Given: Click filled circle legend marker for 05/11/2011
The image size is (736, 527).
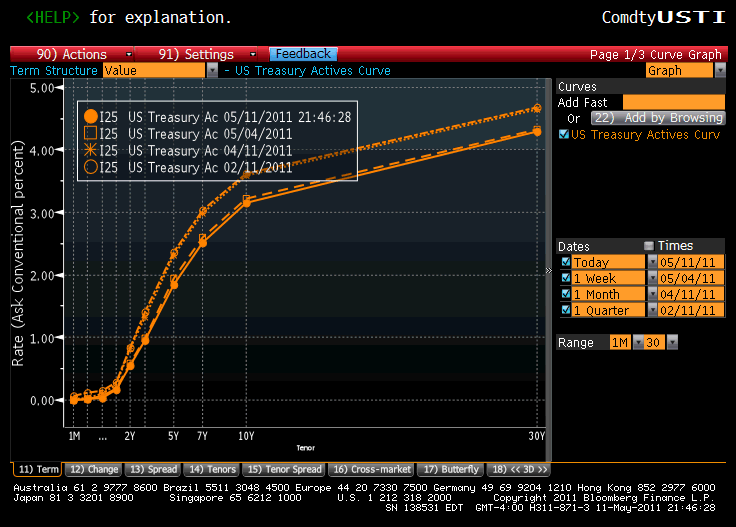Looking at the screenshot, I should tap(91, 116).
